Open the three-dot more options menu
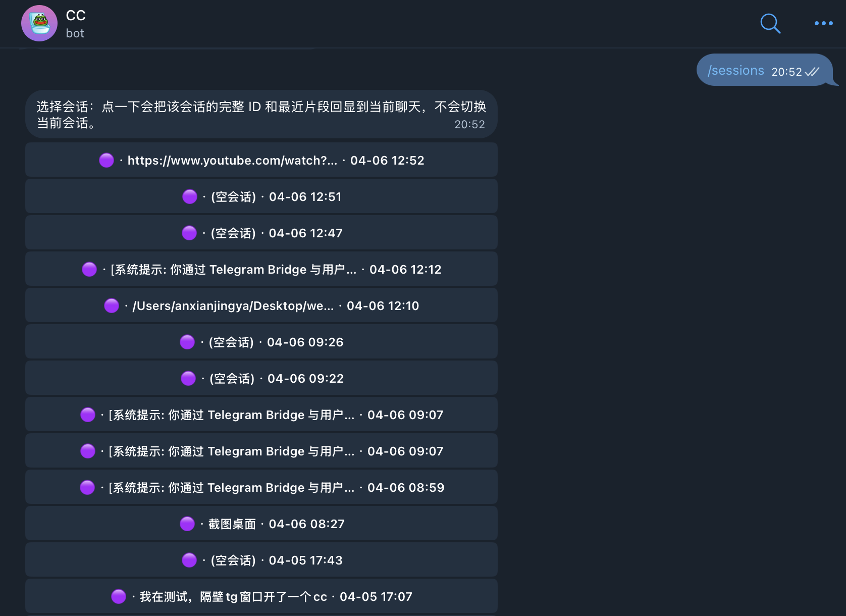The height and width of the screenshot is (616, 846). (x=823, y=23)
